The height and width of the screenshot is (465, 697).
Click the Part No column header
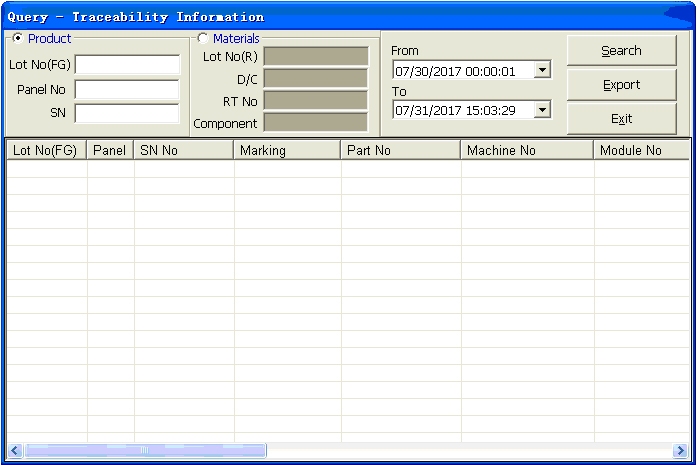coord(401,150)
